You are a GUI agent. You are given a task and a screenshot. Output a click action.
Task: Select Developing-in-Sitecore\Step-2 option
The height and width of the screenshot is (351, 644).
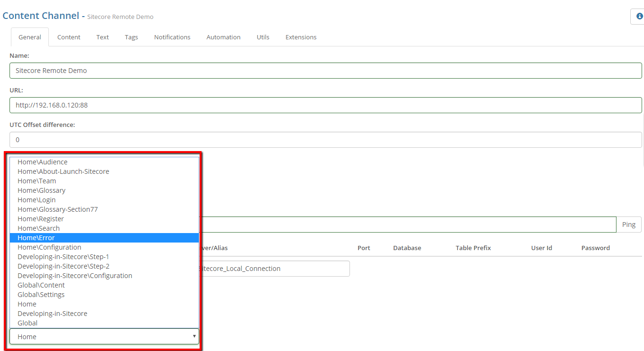pyautogui.click(x=104, y=266)
